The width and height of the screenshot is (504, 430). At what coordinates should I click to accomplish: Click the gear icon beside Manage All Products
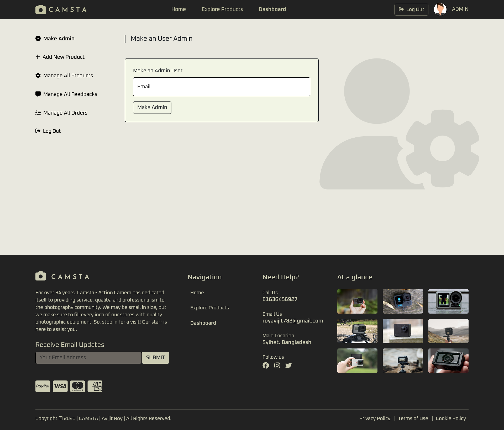38,76
